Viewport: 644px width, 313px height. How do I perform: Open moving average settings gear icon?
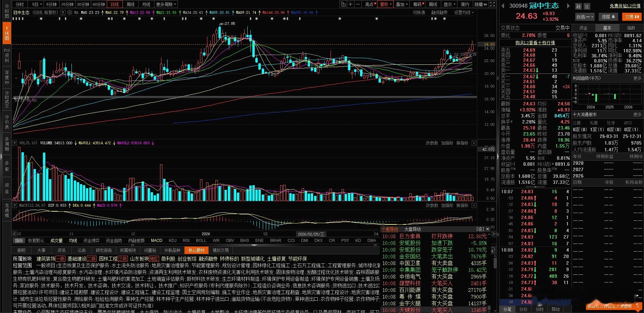point(70,12)
